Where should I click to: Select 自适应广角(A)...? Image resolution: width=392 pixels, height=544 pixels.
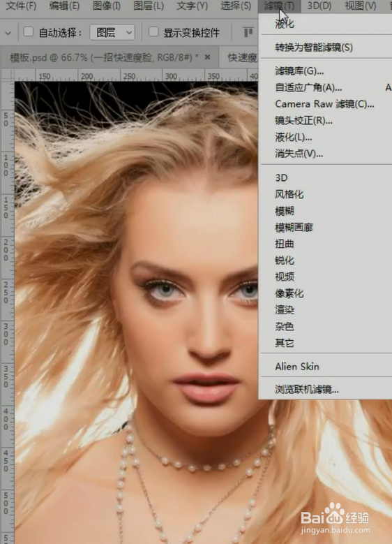click(x=308, y=87)
